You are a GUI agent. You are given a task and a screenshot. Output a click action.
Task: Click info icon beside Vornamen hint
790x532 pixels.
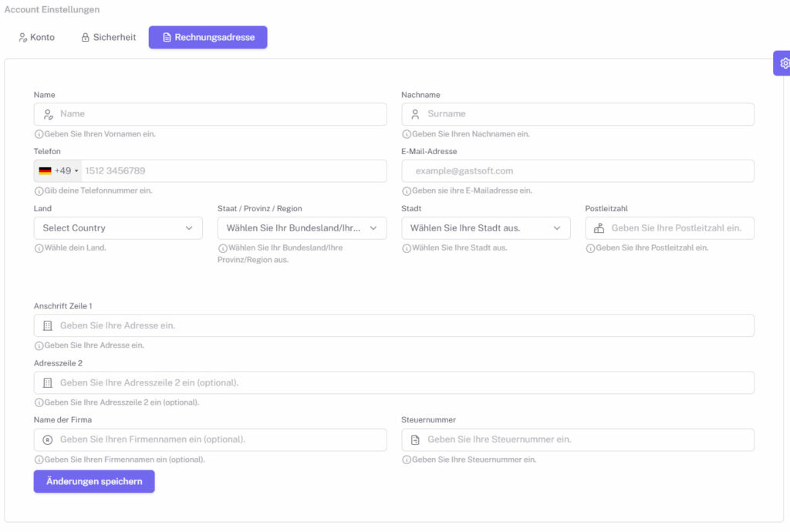[39, 134]
